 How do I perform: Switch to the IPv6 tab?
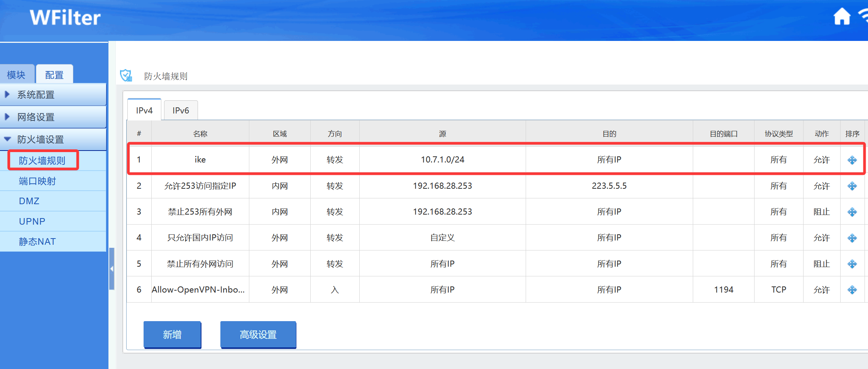point(181,110)
